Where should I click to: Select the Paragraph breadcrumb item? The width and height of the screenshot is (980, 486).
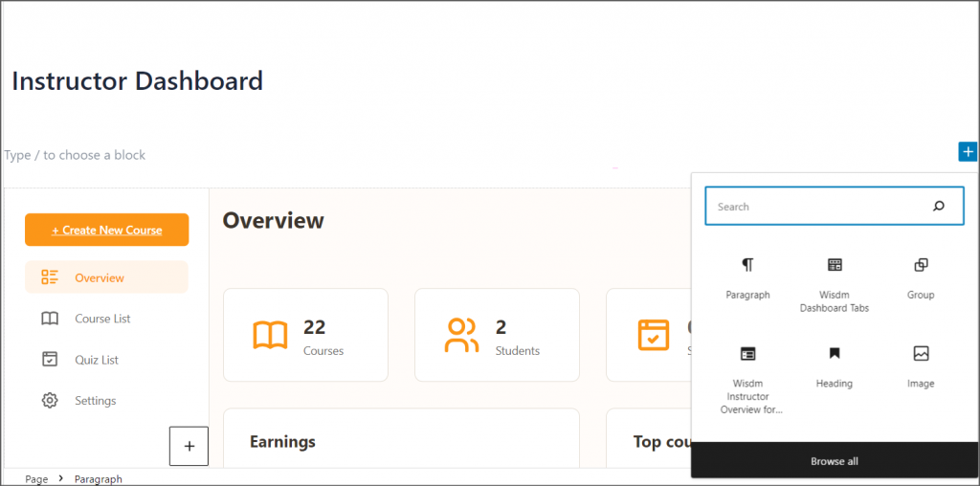[98, 479]
